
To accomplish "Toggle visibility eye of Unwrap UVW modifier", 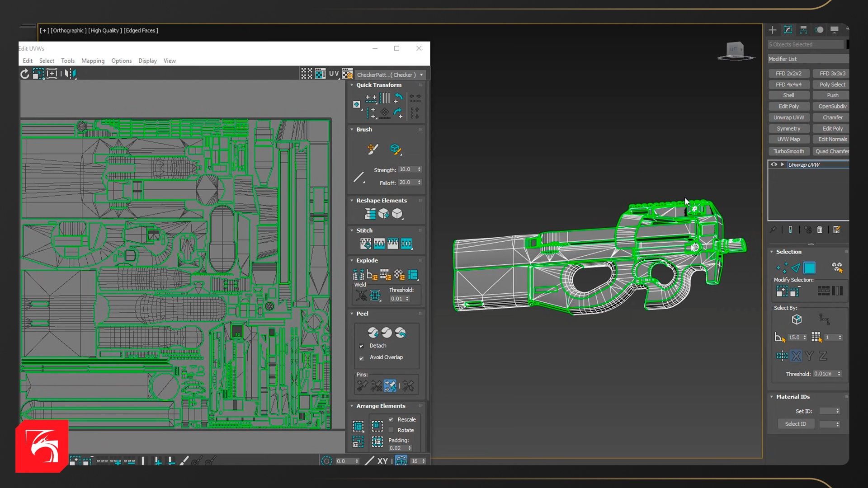I will point(774,164).
